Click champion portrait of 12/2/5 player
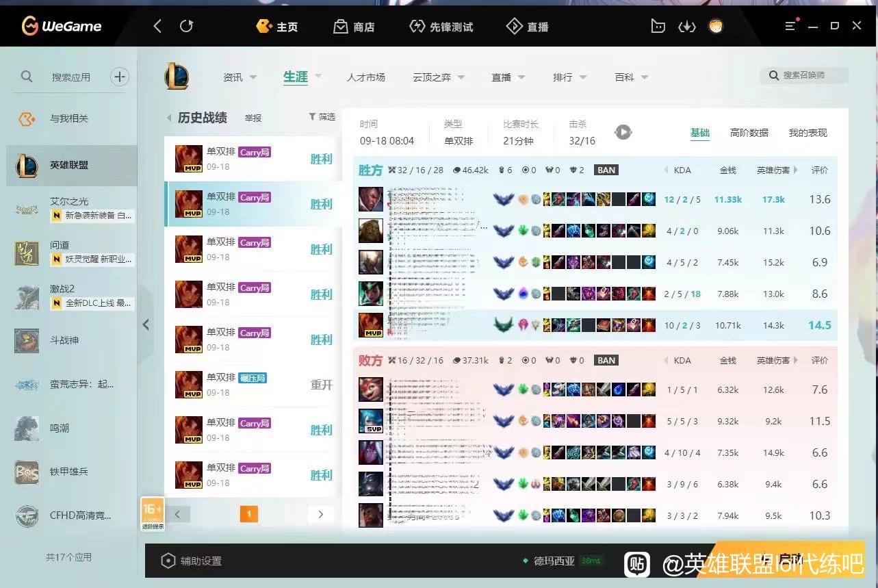This screenshot has width=878, height=588. (371, 199)
